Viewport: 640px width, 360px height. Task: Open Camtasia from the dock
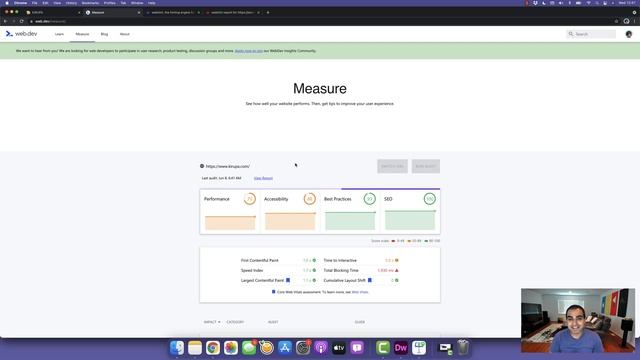[383, 348]
